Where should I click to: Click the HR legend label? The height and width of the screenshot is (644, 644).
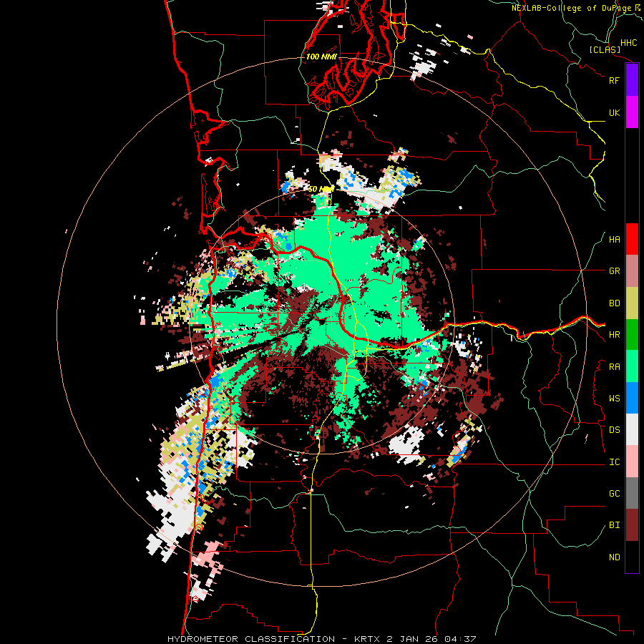tap(614, 335)
